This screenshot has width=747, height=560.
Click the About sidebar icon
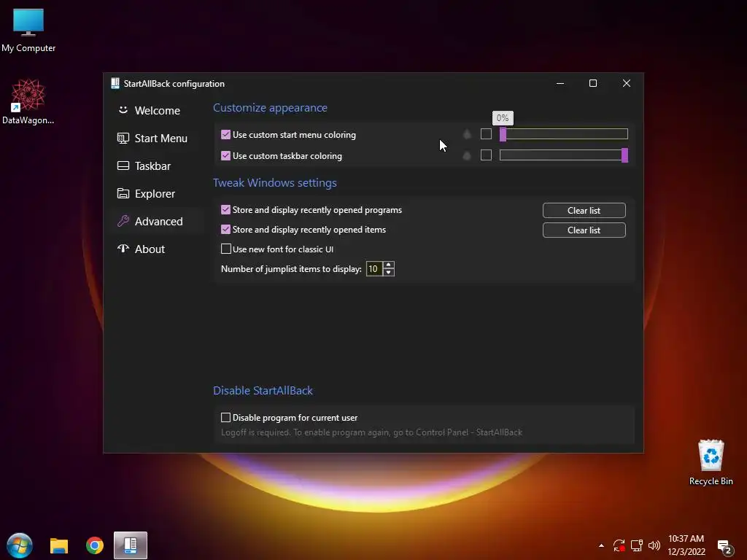123,248
